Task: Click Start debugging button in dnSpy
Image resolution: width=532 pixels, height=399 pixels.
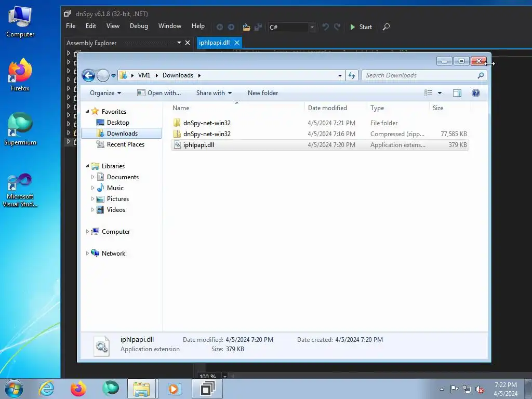Action: [x=361, y=27]
